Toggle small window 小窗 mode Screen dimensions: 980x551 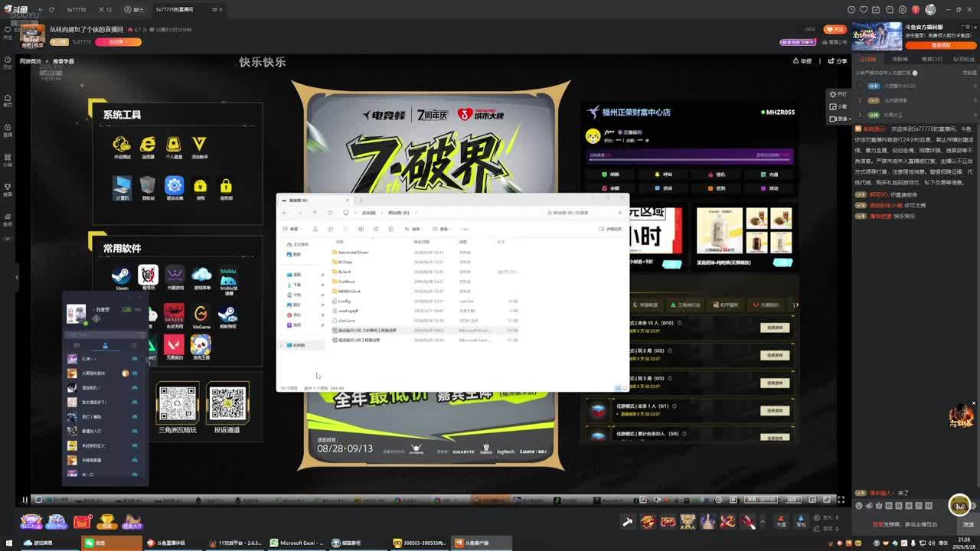coord(839,106)
